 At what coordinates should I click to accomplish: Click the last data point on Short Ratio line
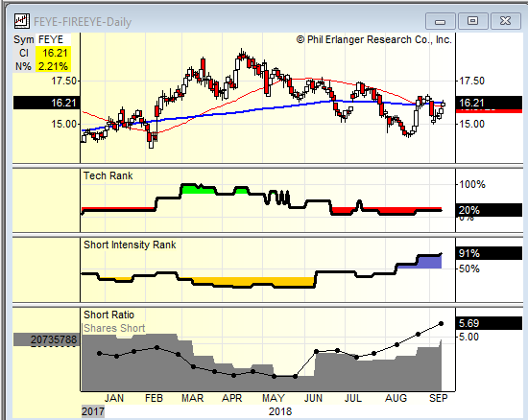[442, 324]
